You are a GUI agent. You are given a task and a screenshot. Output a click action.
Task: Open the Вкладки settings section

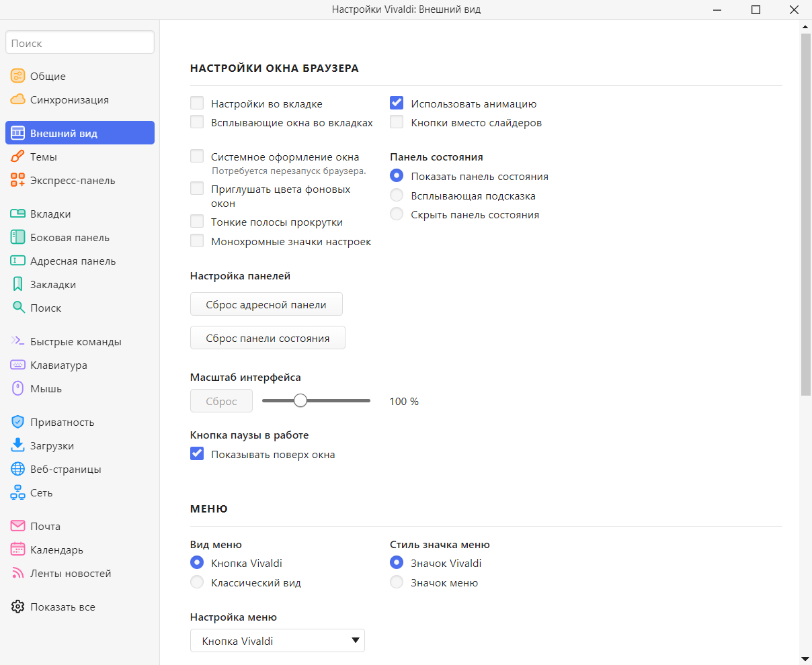pos(80,214)
